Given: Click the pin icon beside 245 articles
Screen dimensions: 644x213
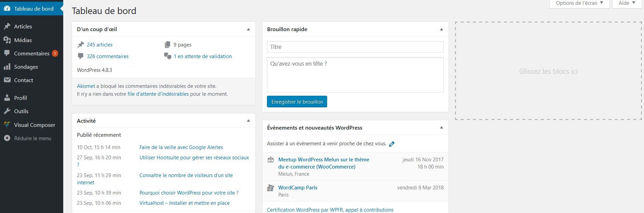Looking at the screenshot, I should pos(81,45).
